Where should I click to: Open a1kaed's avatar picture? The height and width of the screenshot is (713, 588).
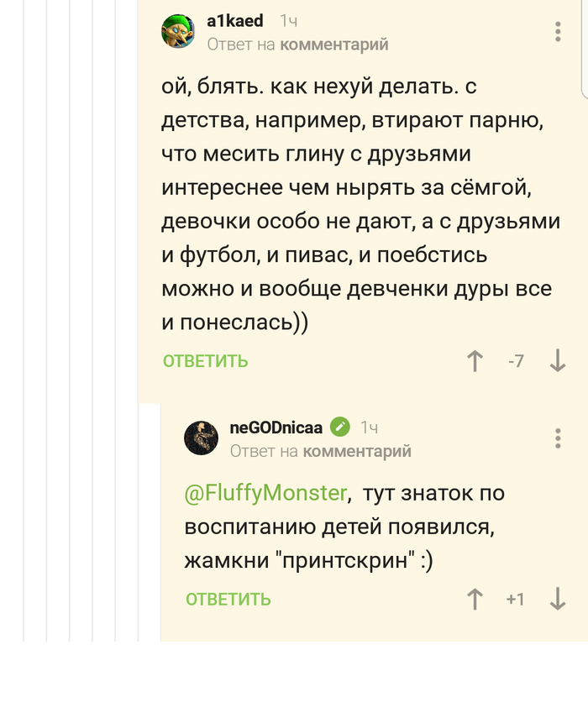coord(178,32)
